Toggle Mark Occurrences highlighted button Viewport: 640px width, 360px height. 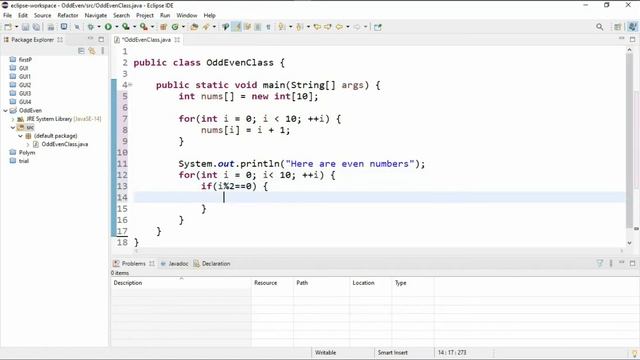pos(236,27)
